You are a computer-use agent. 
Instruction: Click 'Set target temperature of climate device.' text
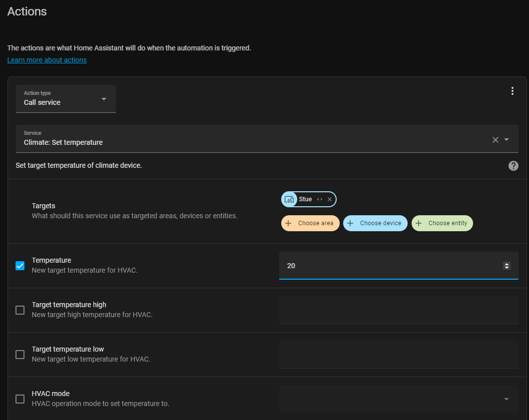pyautogui.click(x=78, y=166)
